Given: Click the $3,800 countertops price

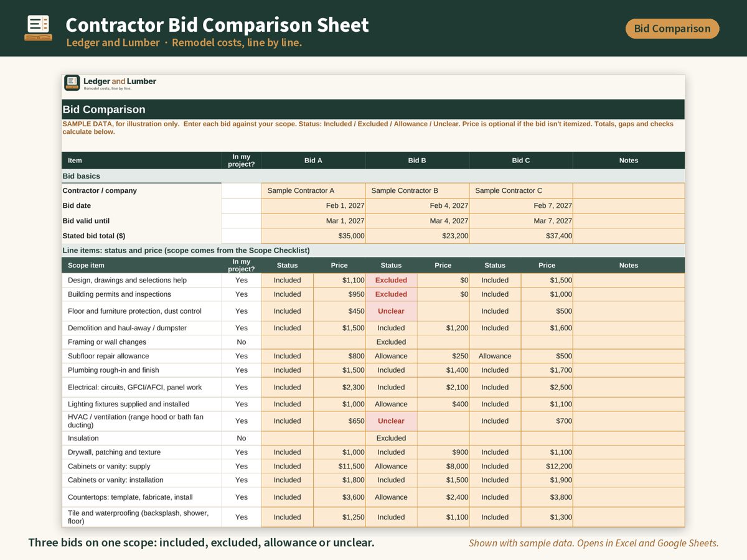Looking at the screenshot, I should coord(547,497).
